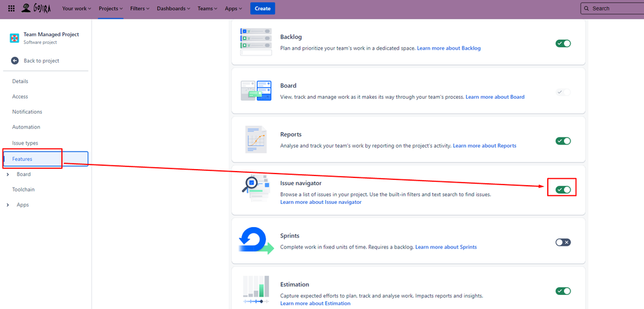The image size is (644, 309).
Task: Click Back to project
Action: 41,61
